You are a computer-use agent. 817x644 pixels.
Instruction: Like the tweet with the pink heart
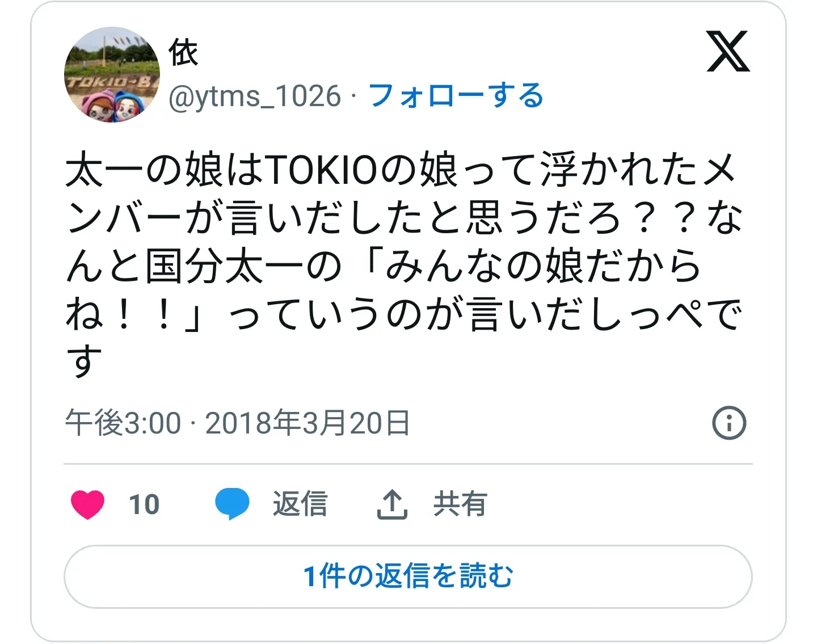click(87, 504)
